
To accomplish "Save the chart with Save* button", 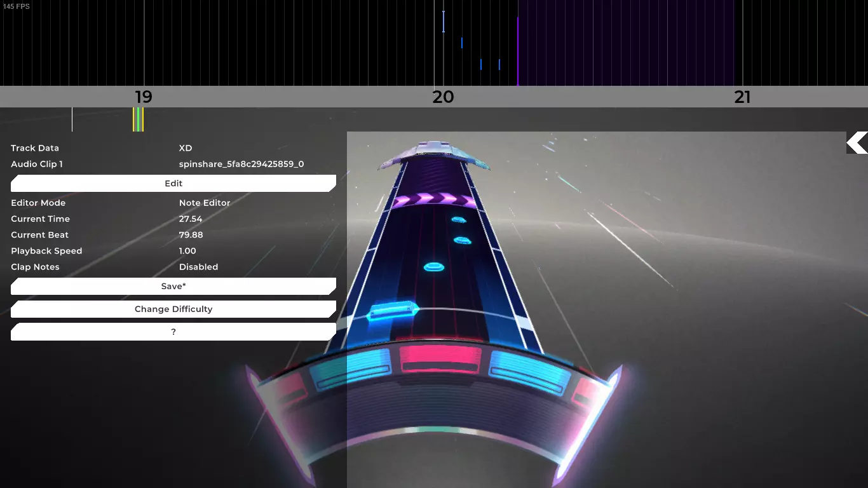I will click(x=173, y=286).
